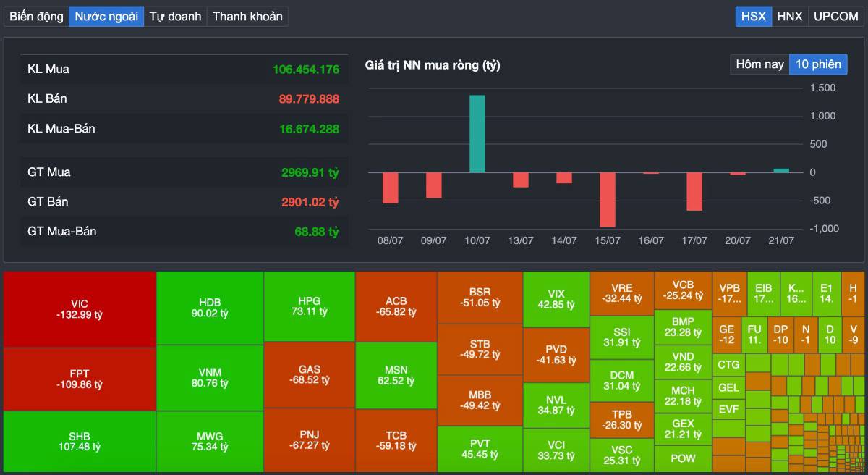This screenshot has width=868, height=475.
Task: Click the VCB -25.24 tỷ tile
Action: pos(683,290)
